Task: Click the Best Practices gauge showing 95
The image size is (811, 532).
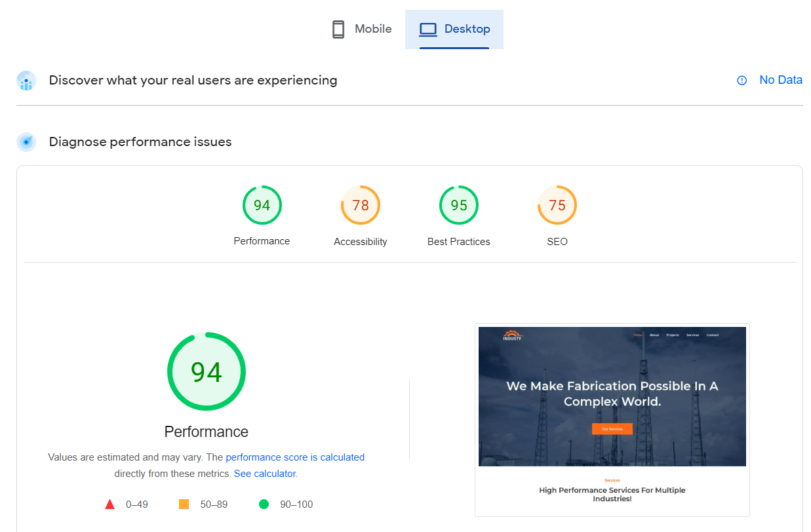Action: click(x=458, y=205)
